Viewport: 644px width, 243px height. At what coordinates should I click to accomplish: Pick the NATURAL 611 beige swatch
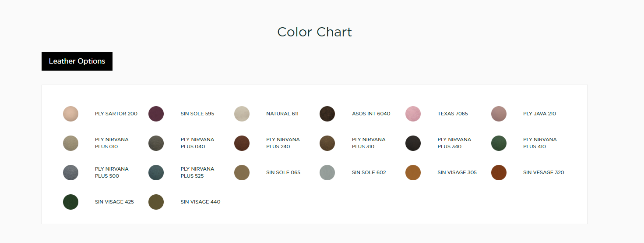coord(242,114)
